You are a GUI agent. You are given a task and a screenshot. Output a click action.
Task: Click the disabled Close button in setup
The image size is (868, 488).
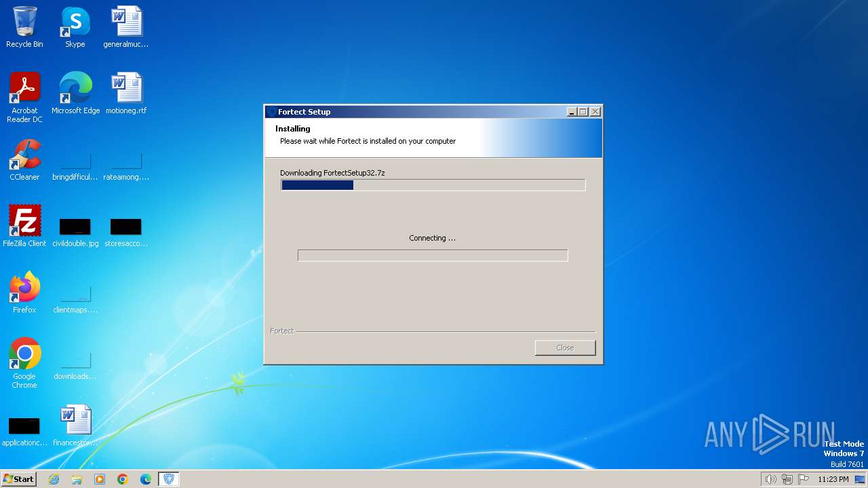[x=565, y=348]
